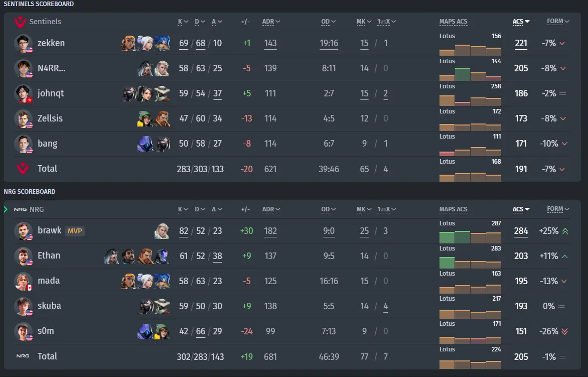The width and height of the screenshot is (588, 377).
Task: Click mada's player avatar
Action: click(23, 281)
